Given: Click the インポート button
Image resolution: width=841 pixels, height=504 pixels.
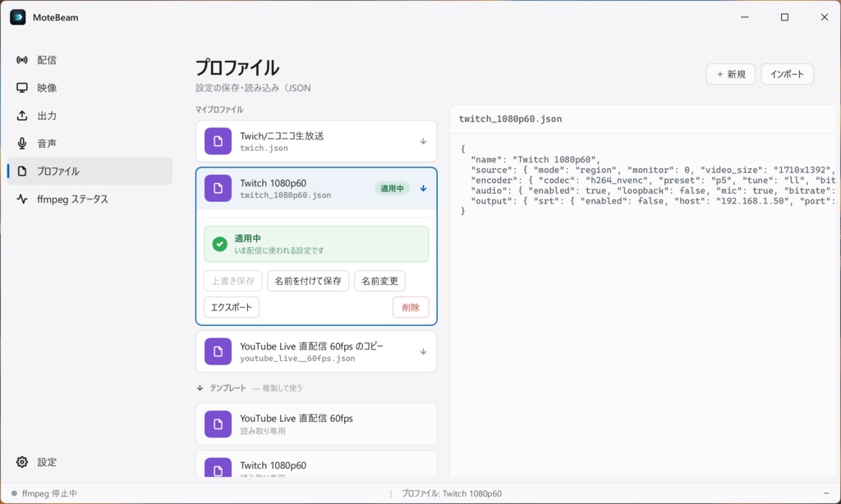Looking at the screenshot, I should coord(788,74).
